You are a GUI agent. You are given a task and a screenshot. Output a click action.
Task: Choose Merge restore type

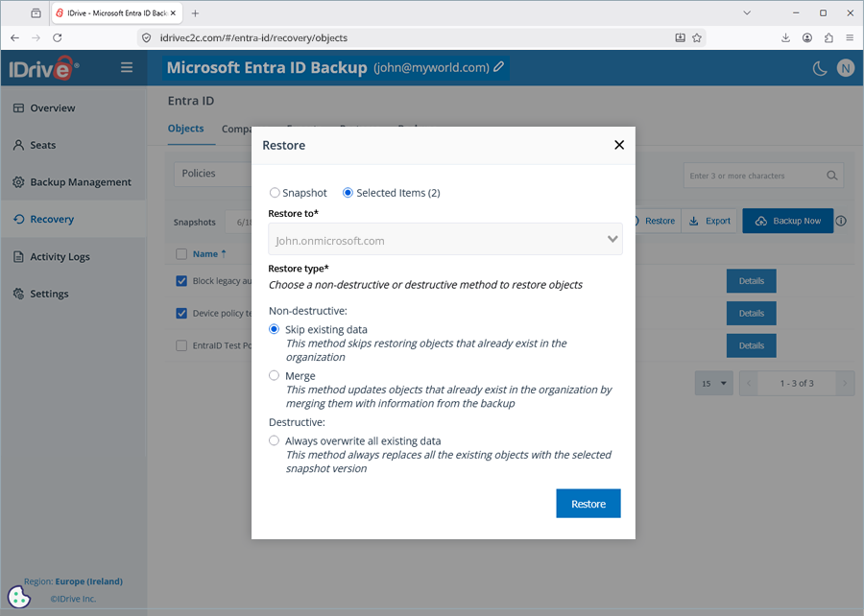pos(274,375)
